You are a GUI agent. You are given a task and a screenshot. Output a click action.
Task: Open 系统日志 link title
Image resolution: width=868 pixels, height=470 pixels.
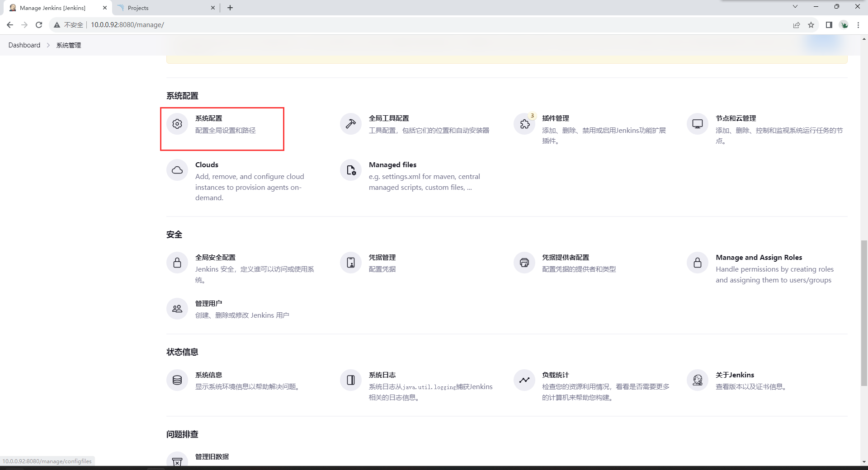pyautogui.click(x=382, y=375)
